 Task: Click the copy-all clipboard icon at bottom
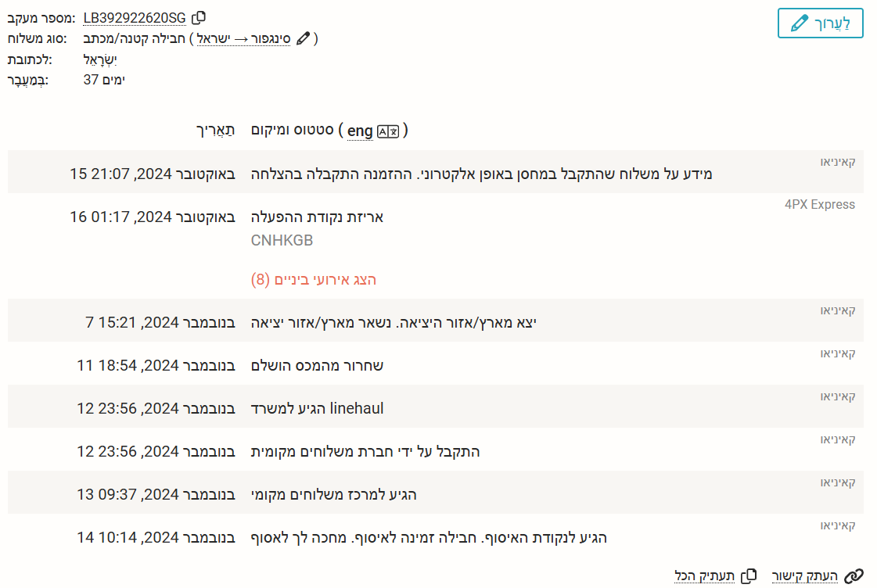point(749,575)
